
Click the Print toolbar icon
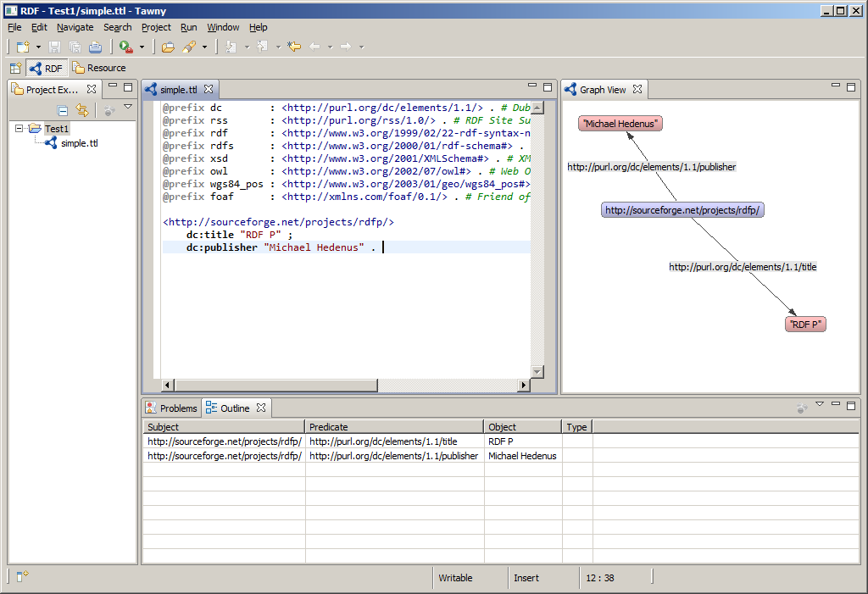pyautogui.click(x=95, y=47)
